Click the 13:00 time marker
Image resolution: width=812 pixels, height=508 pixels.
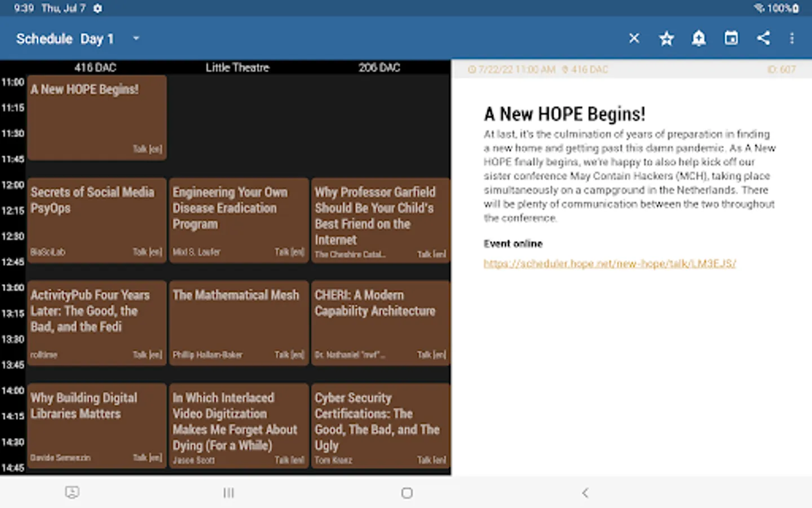pyautogui.click(x=13, y=288)
